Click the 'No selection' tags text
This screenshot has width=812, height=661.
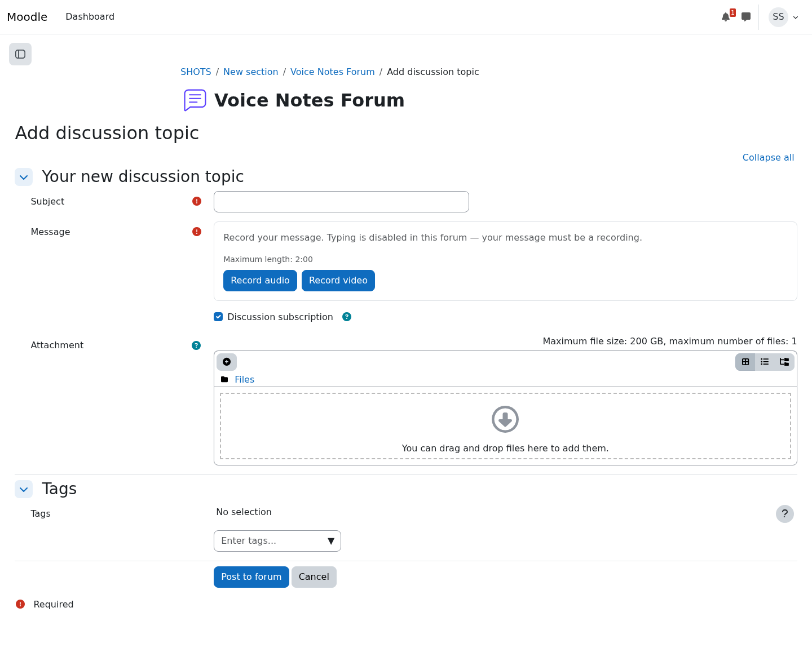point(244,512)
